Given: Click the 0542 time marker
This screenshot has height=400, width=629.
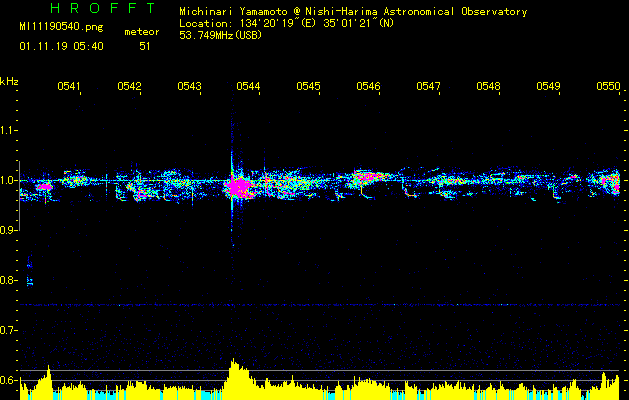Looking at the screenshot, I should (x=129, y=86).
